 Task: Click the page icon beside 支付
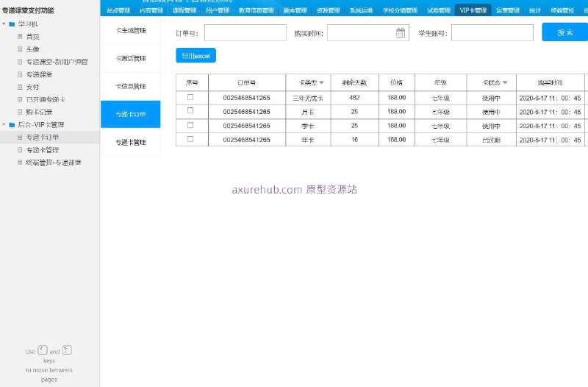pyautogui.click(x=20, y=87)
